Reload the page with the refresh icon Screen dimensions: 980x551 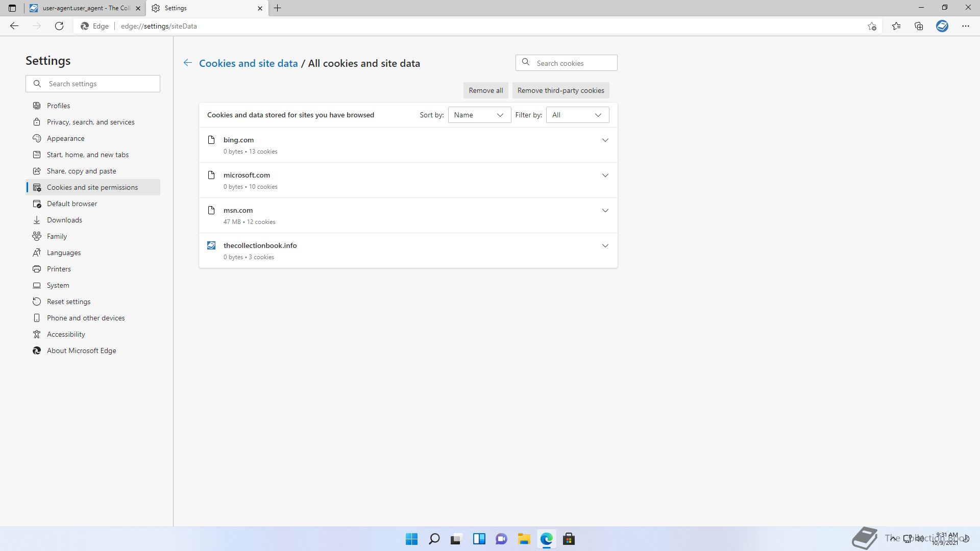59,26
